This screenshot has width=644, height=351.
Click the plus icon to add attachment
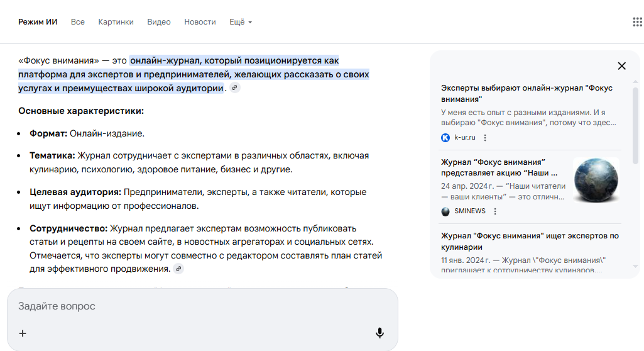pos(23,333)
